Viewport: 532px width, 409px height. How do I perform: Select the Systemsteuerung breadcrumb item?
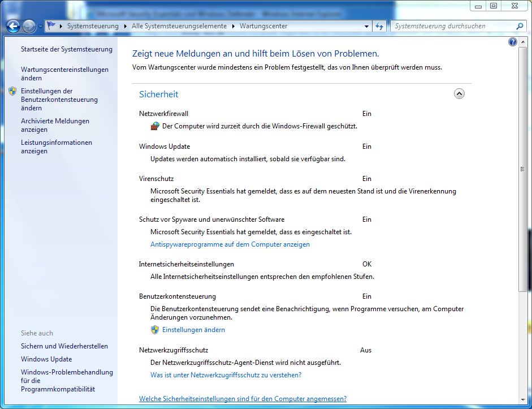pyautogui.click(x=93, y=26)
